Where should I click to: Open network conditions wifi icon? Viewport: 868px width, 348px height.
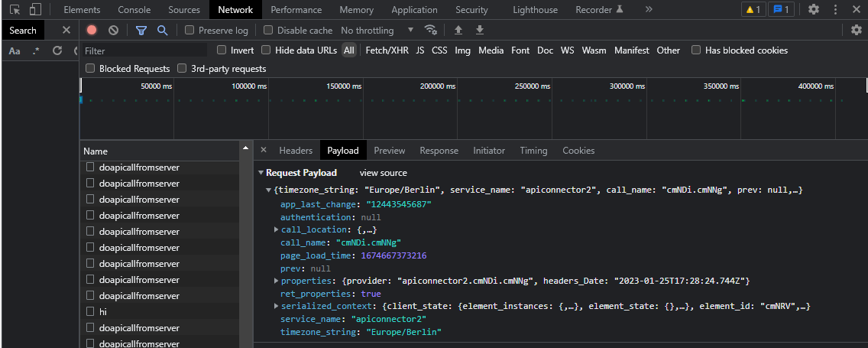[x=429, y=30]
